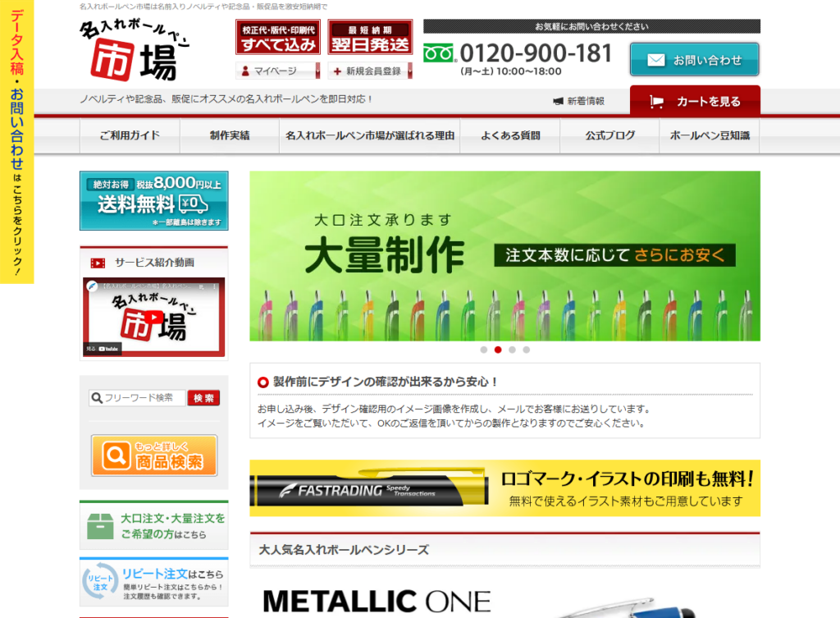Screen dimensions: 840x618
Task: Open the ご利用ガイド menu item
Action: [x=130, y=135]
